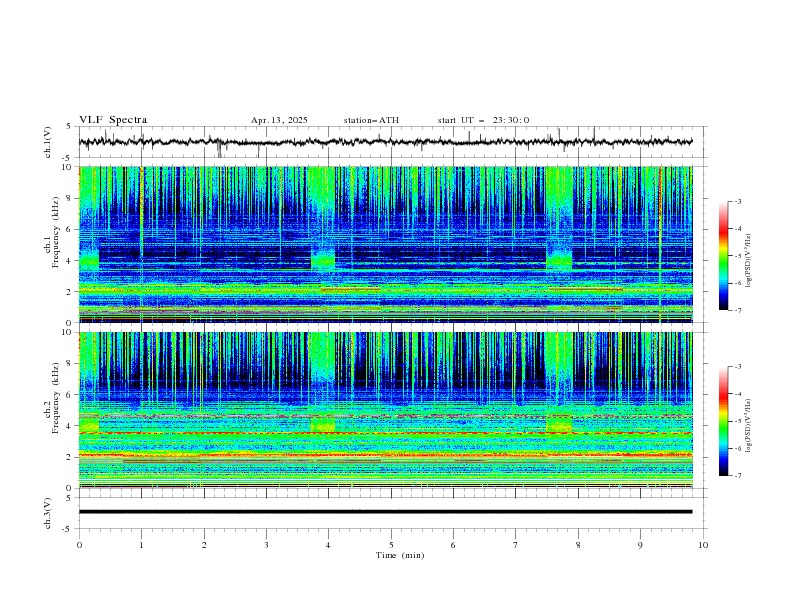Click the ch.2 spectrogram color scale bar
The height and width of the screenshot is (612, 792).
point(723,421)
